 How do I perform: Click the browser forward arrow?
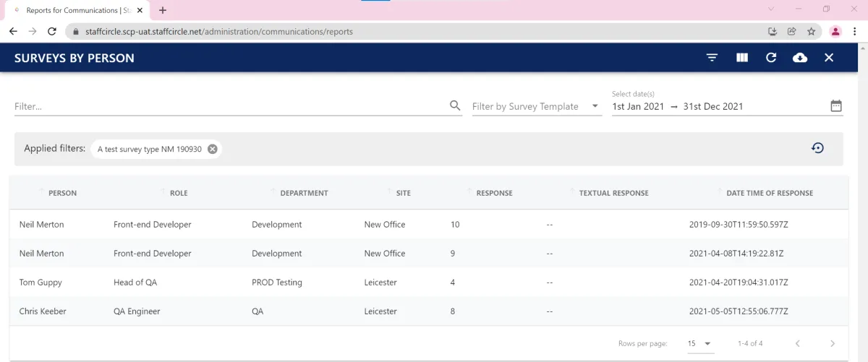(x=33, y=31)
